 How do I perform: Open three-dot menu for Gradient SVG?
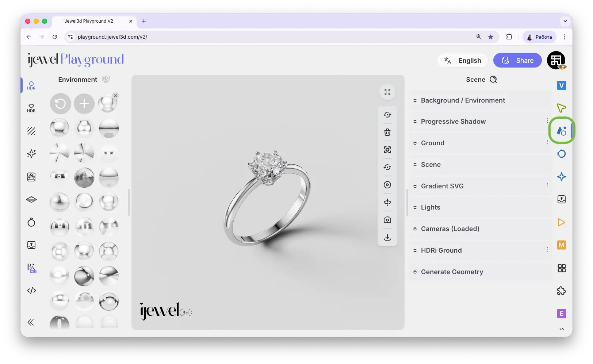[x=547, y=185]
